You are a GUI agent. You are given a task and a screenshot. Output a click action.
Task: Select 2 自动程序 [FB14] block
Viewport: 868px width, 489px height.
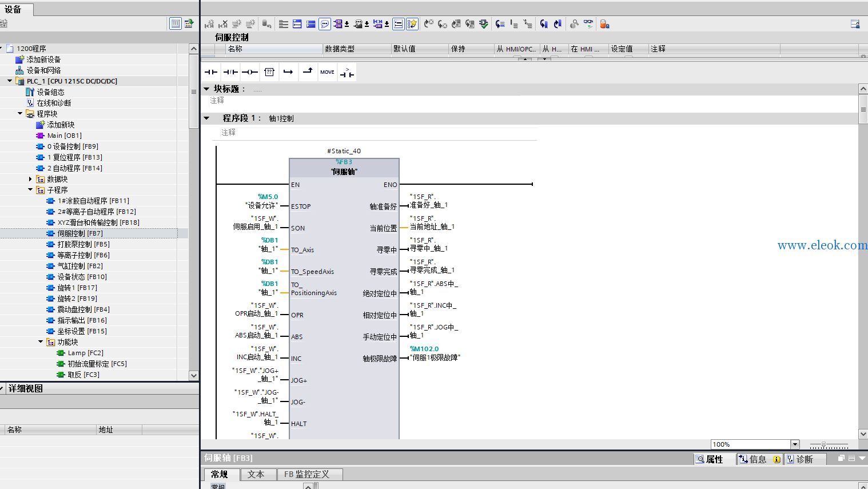(x=75, y=168)
